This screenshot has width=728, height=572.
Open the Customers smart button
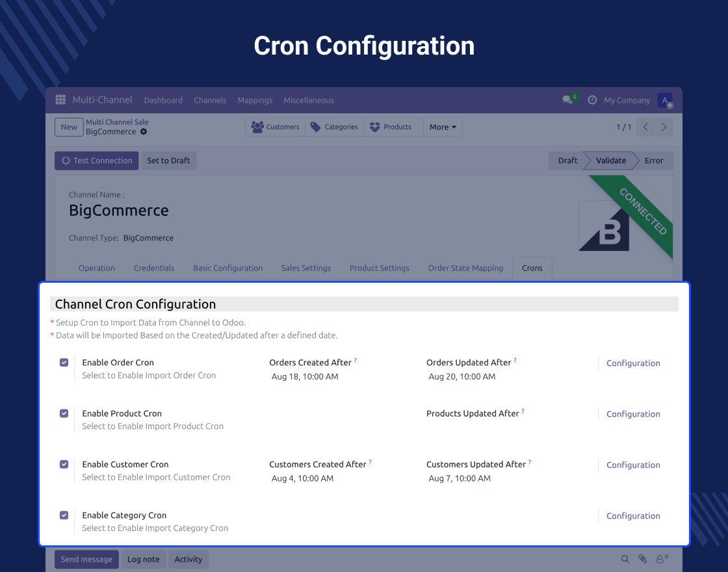point(276,127)
